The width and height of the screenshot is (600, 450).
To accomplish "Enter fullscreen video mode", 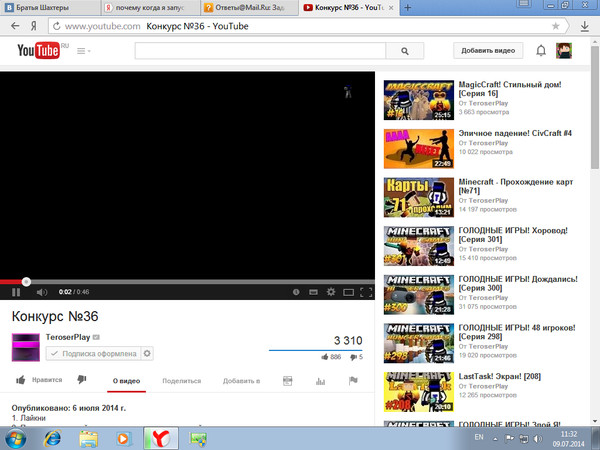I will (x=366, y=292).
